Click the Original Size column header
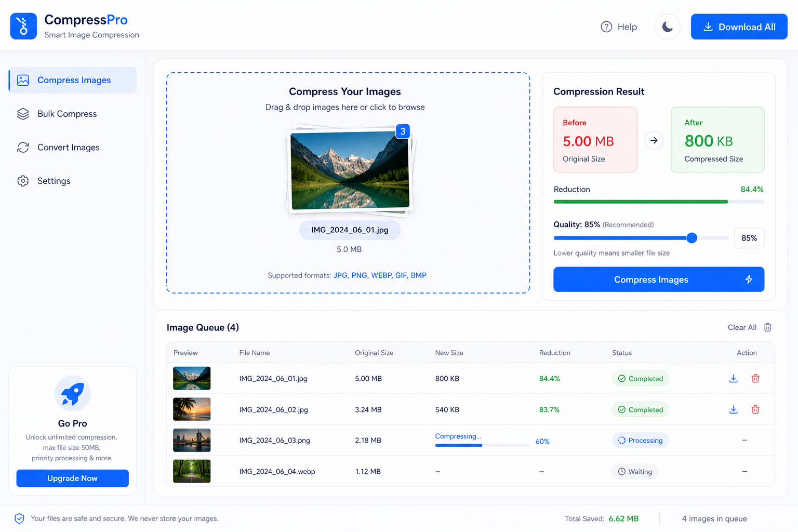This screenshot has width=798, height=532. 374,353
